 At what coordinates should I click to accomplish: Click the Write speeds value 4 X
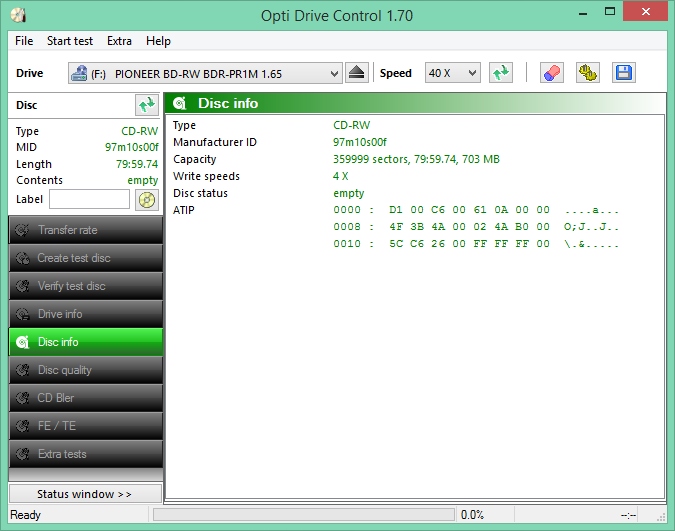[x=341, y=176]
